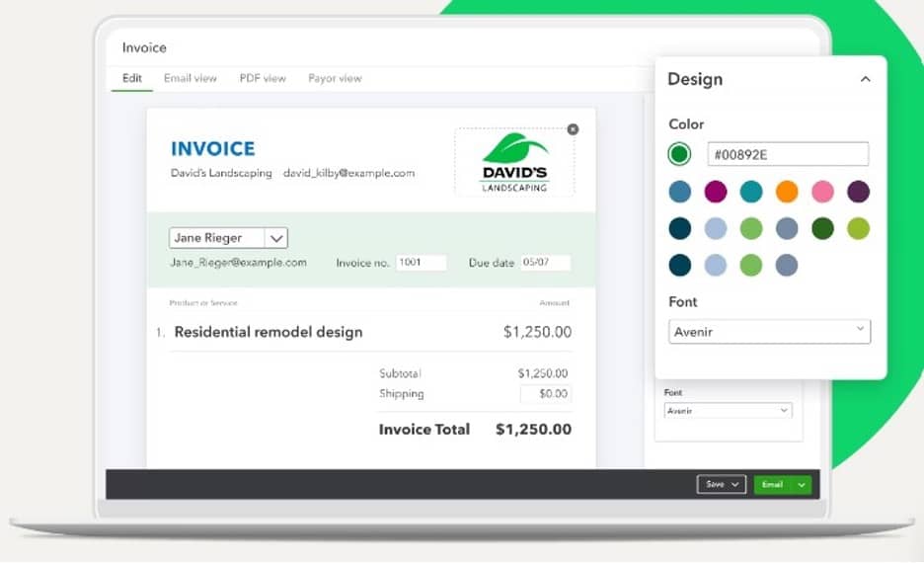Select the Edit tab
Image resolution: width=924 pixels, height=563 pixels.
click(131, 78)
